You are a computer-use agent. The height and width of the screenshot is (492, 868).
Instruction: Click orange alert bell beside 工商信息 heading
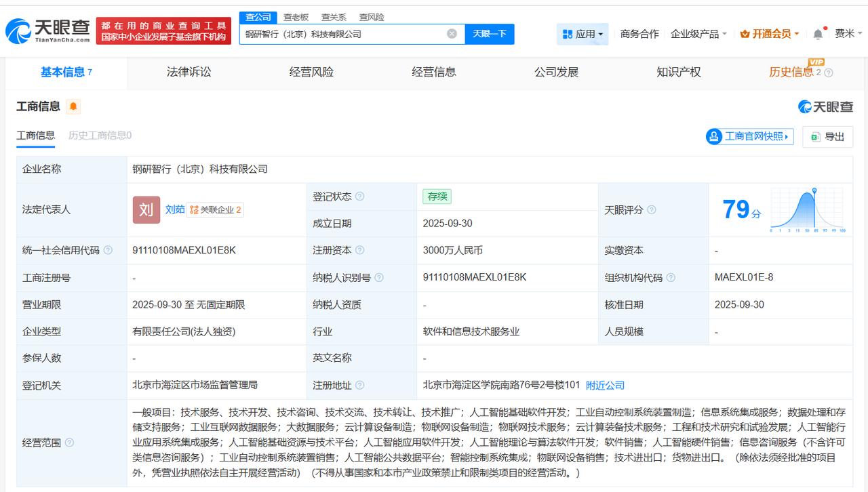pos(73,106)
